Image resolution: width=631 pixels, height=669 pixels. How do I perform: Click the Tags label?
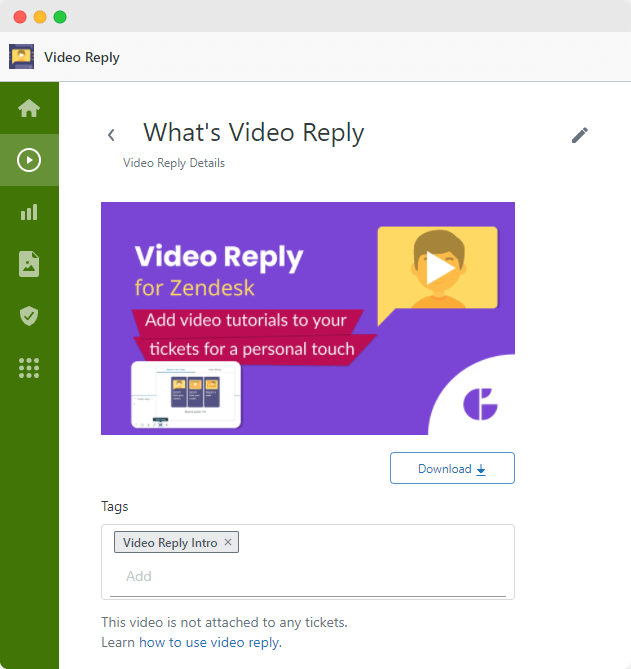114,506
